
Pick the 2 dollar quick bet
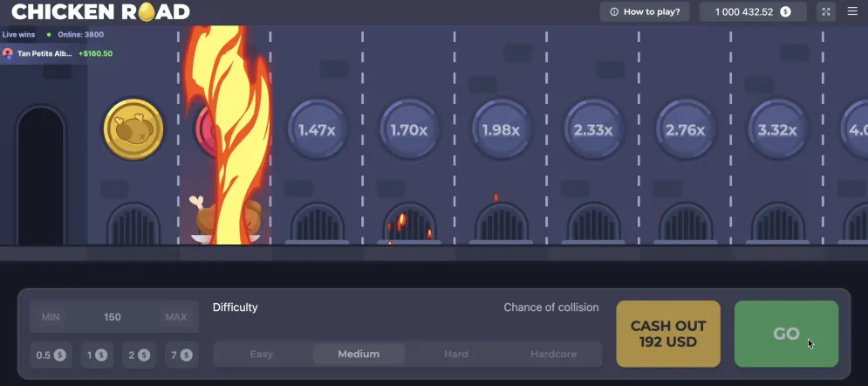click(139, 355)
